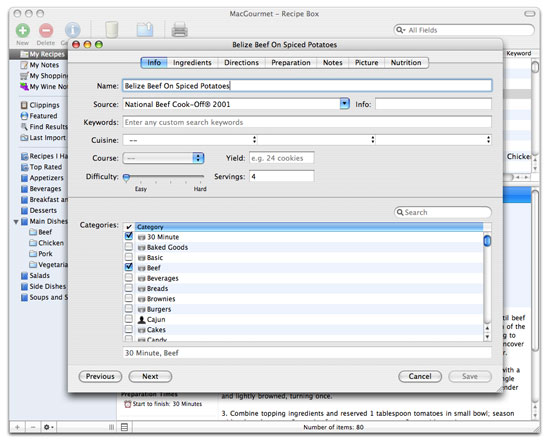Open My Wine Notes sidebar item

point(44,87)
